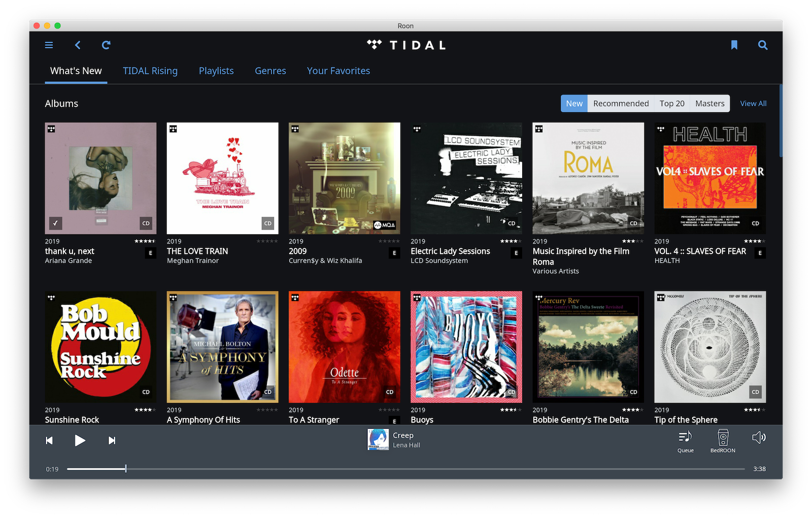
Task: Enable the Top 20 filter
Action: (671, 103)
